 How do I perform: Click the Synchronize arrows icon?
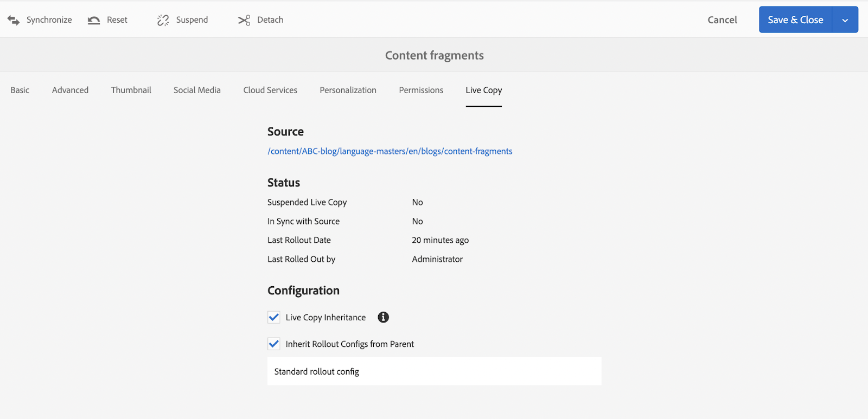14,20
